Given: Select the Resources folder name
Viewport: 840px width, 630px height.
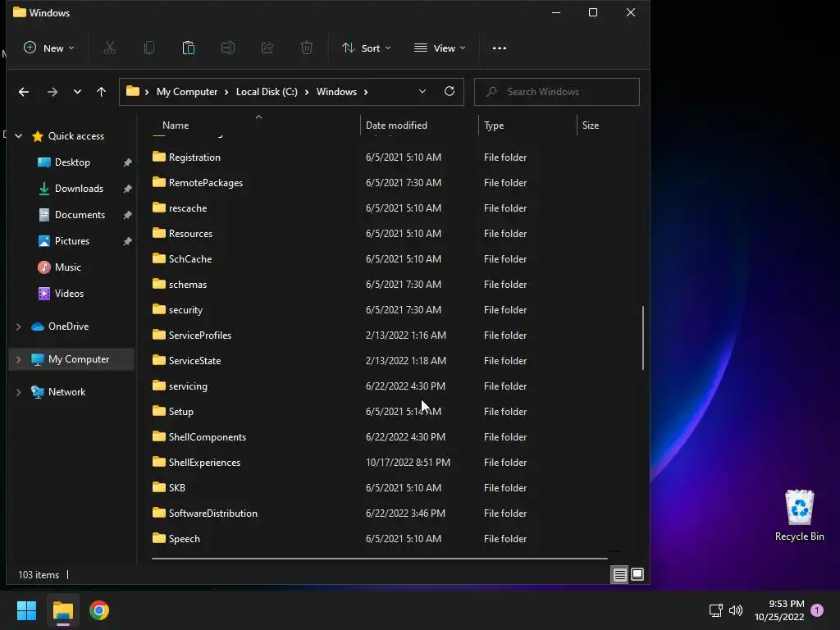Looking at the screenshot, I should [x=190, y=234].
